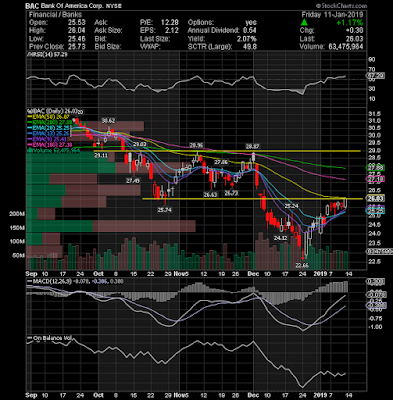
Task: Click the High price value 26.04
Action: 76,31
